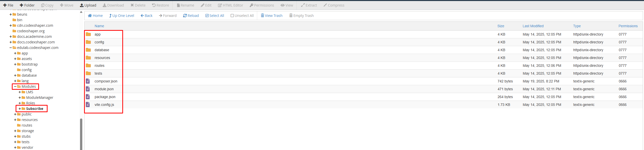Open the stubs folder in tree
The image size is (644, 150).
coord(26,136)
